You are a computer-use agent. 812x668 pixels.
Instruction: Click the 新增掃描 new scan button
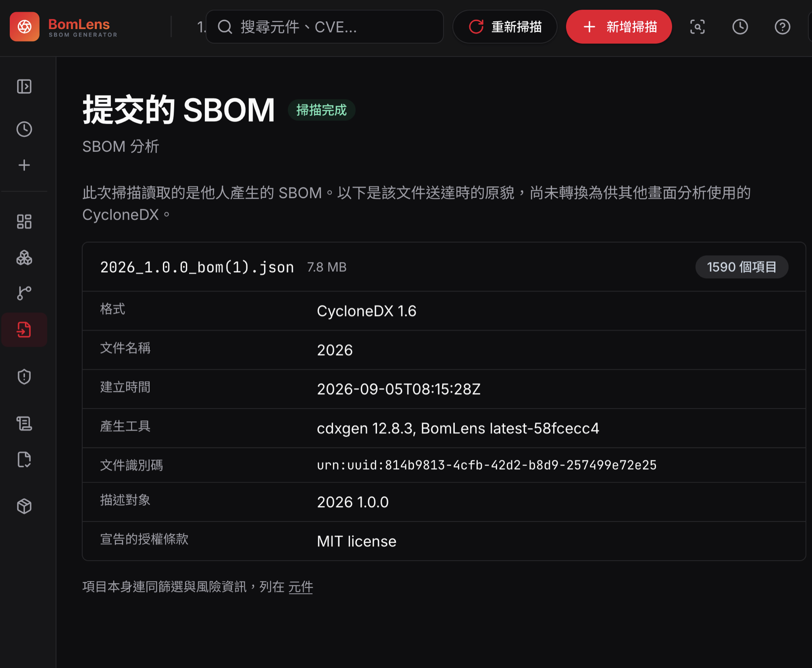[619, 27]
